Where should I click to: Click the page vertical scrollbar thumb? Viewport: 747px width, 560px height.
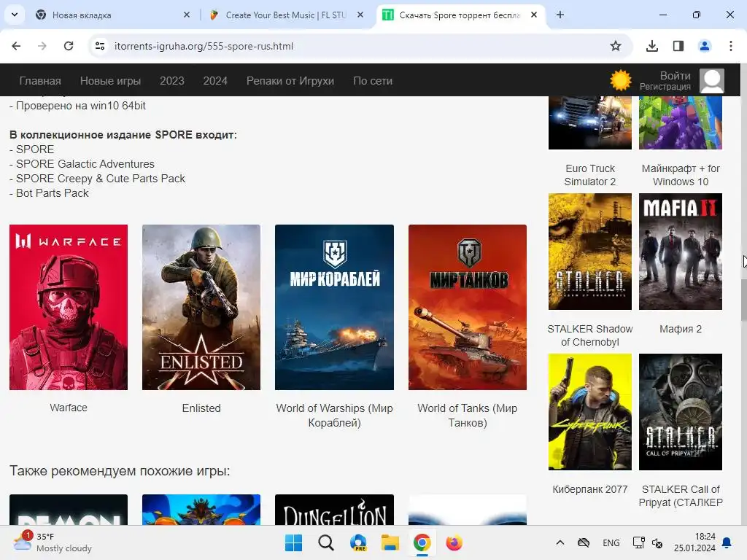tap(743, 300)
